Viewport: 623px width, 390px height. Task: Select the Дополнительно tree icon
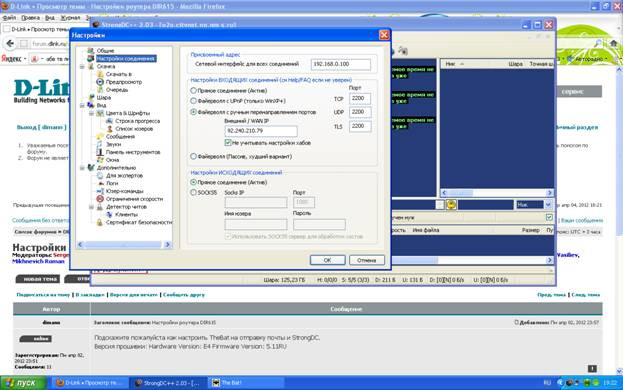click(91, 168)
